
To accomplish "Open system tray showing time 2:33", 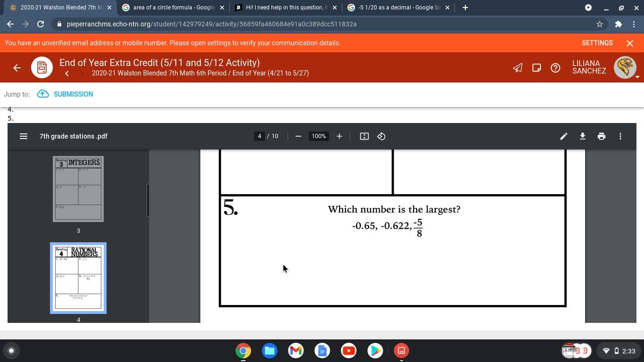I will [x=619, y=351].
